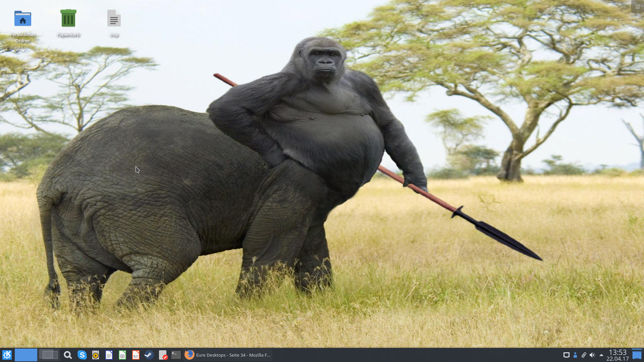Image resolution: width=644 pixels, height=362 pixels.
Task: Expand hidden system tray icons arrow
Action: pos(601,355)
